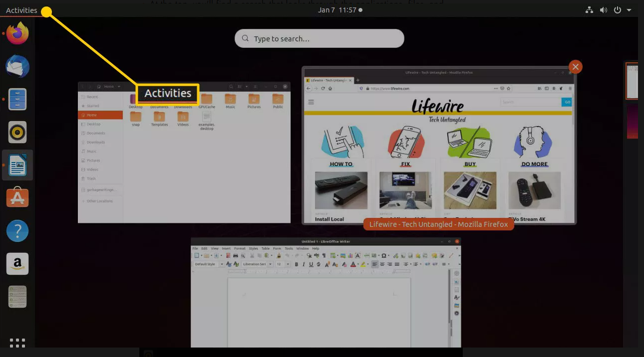This screenshot has height=357, width=644.
Task: Open Firefox from the Ubuntu dock
Action: click(x=17, y=33)
